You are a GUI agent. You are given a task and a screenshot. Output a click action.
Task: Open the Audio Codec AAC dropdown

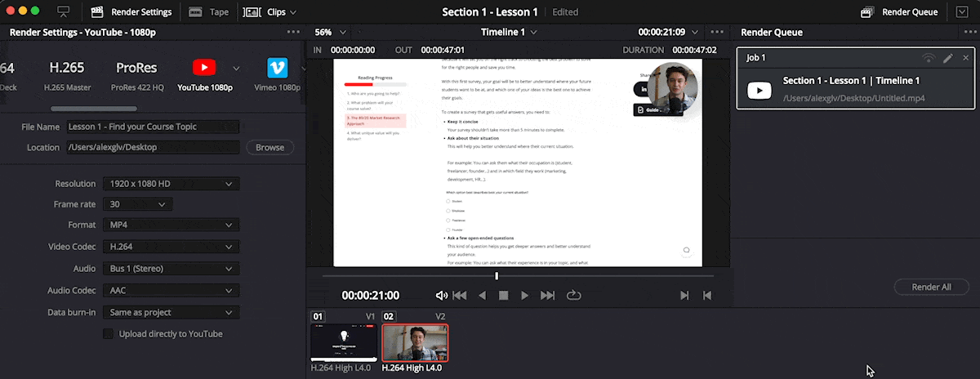tap(171, 290)
